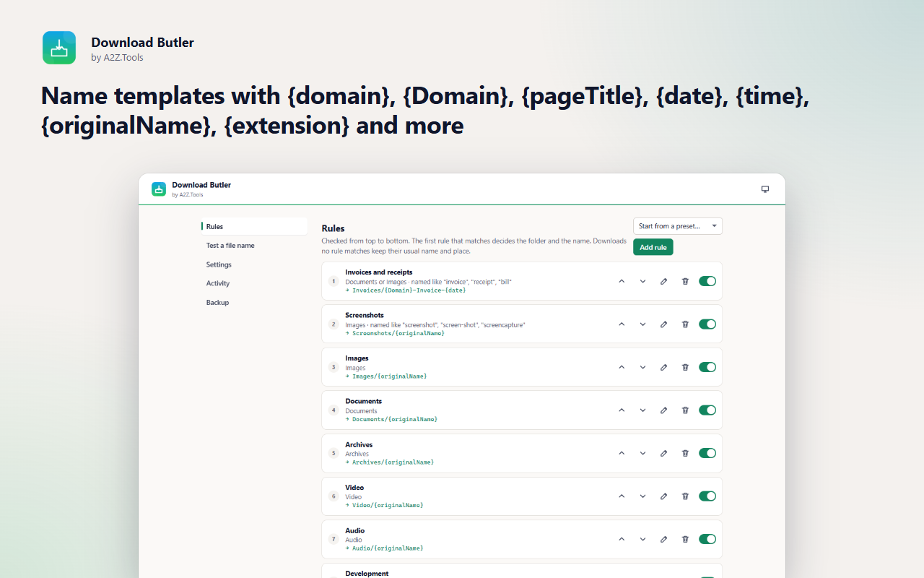Edit the Archives rule
This screenshot has width=924, height=578.
663,453
